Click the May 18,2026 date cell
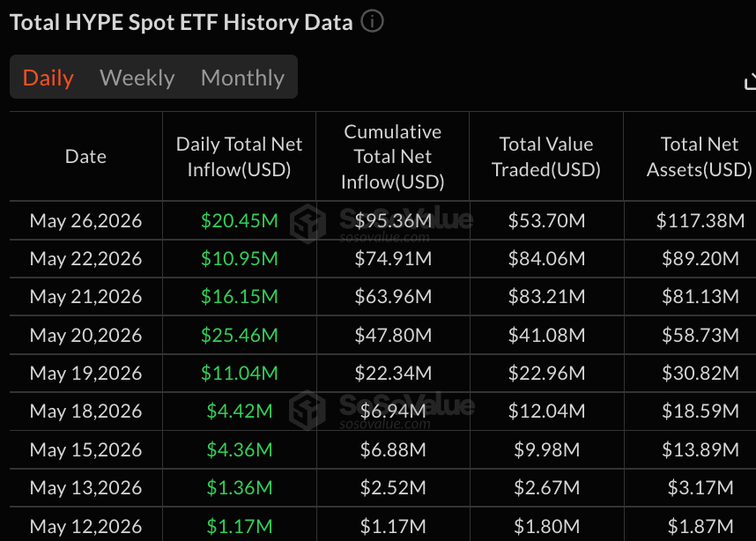This screenshot has height=541, width=756. click(85, 411)
